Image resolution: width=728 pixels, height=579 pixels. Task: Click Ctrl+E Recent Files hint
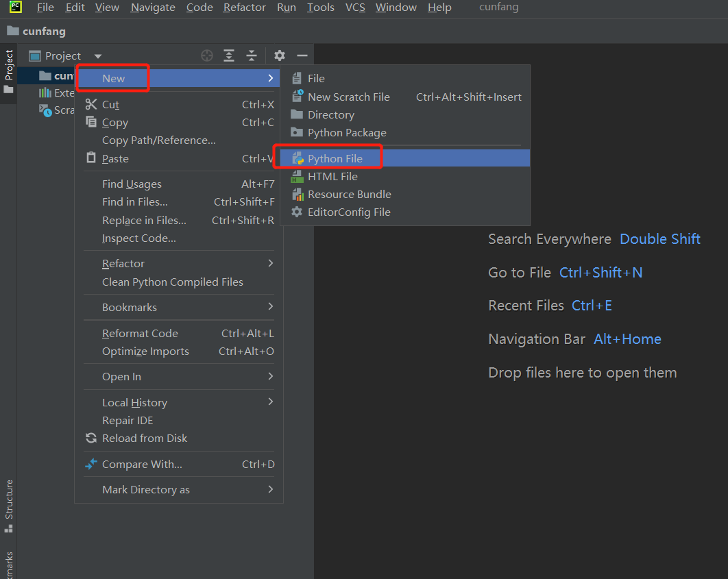click(592, 306)
